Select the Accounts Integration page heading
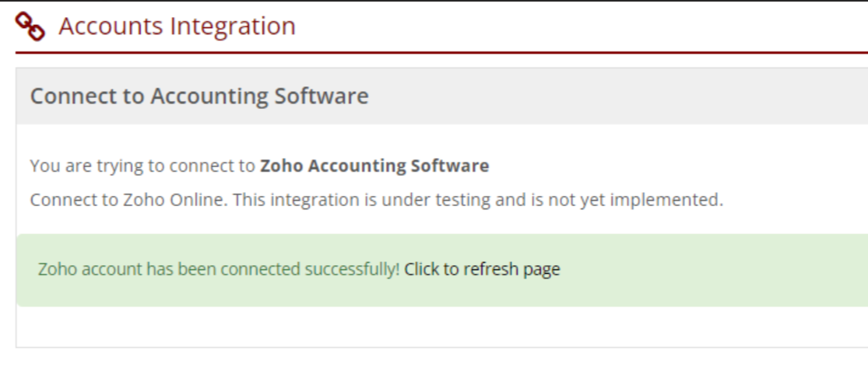Viewport: 868px width, 367px height. coord(177,26)
